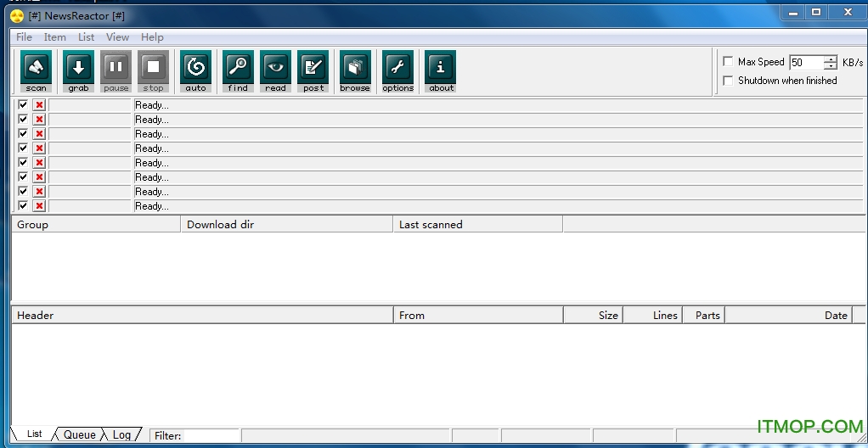Show the about info icon
The image size is (868, 448).
[440, 71]
